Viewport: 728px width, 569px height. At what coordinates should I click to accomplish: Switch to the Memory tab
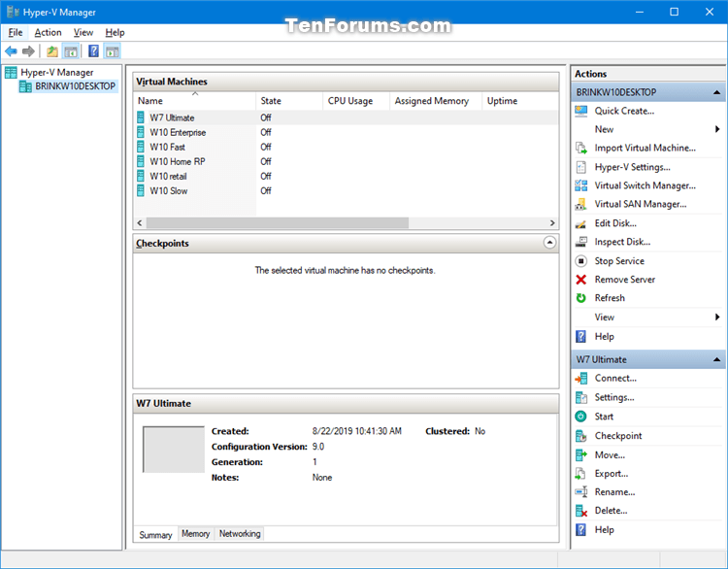(195, 534)
